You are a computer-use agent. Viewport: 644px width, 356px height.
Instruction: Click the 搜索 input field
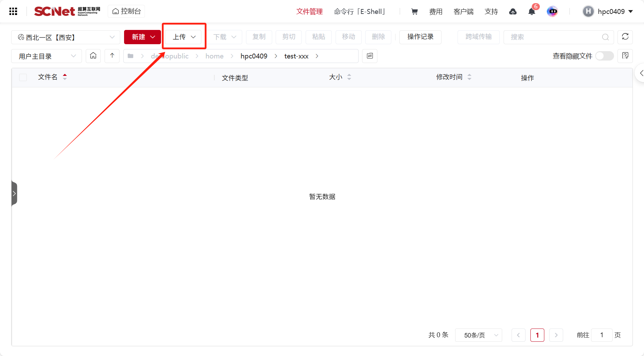click(554, 37)
